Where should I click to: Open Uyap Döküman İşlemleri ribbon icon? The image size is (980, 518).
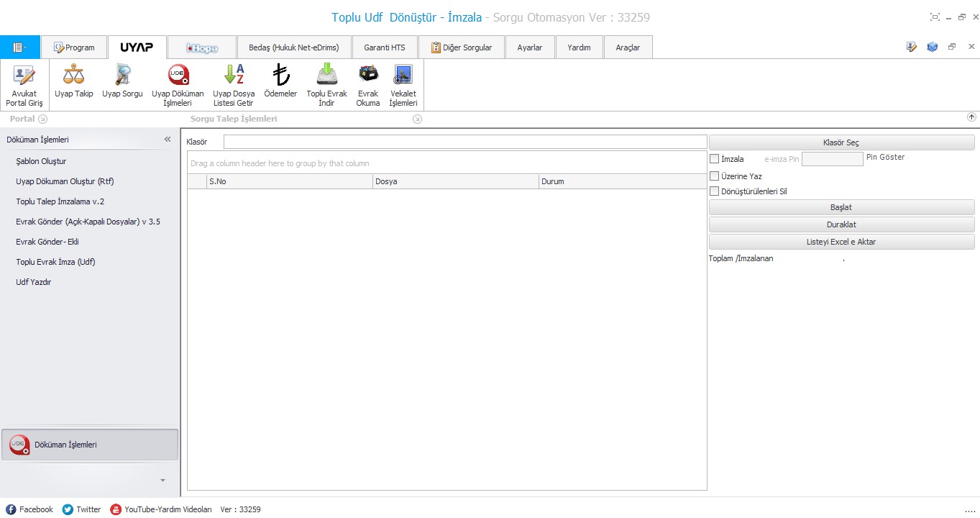[178, 85]
